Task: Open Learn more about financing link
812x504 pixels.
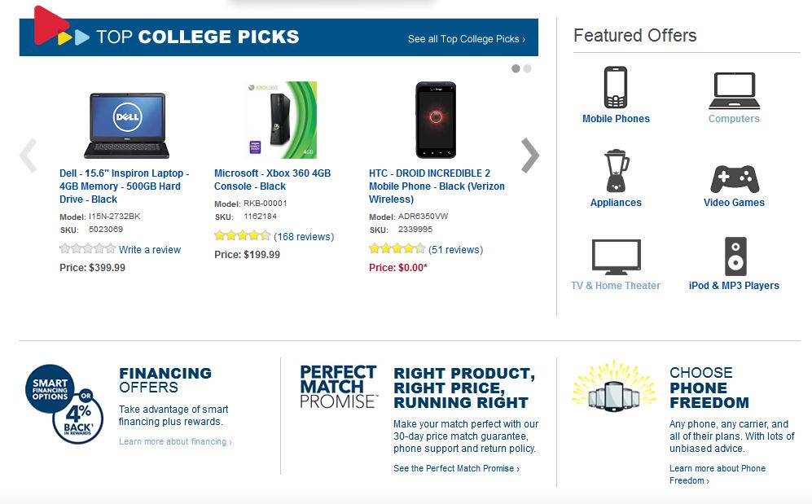Action: pos(175,442)
